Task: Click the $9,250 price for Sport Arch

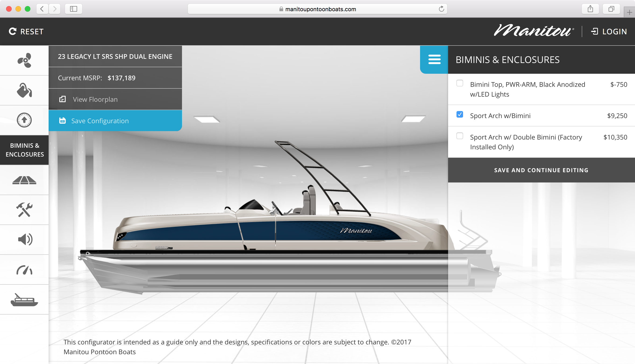Action: point(617,116)
